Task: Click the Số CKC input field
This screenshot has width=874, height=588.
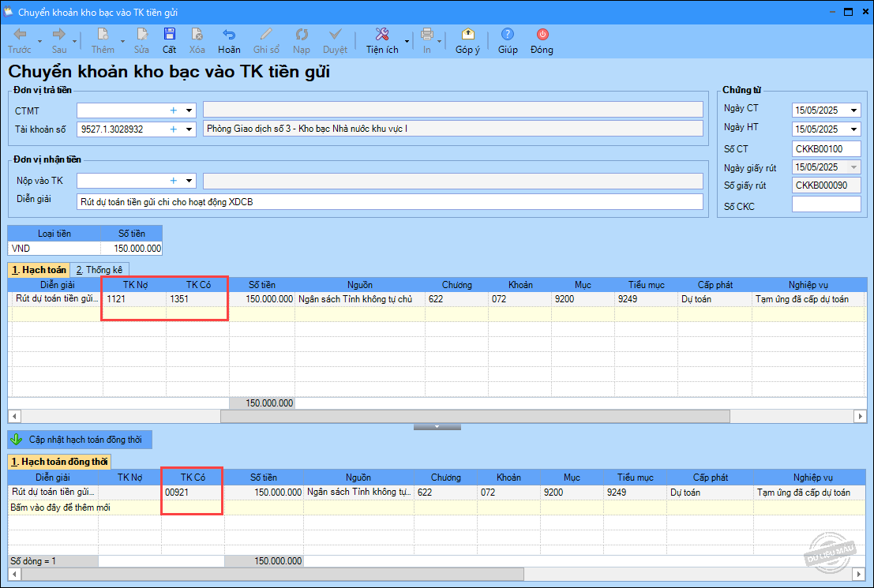Action: click(x=826, y=204)
